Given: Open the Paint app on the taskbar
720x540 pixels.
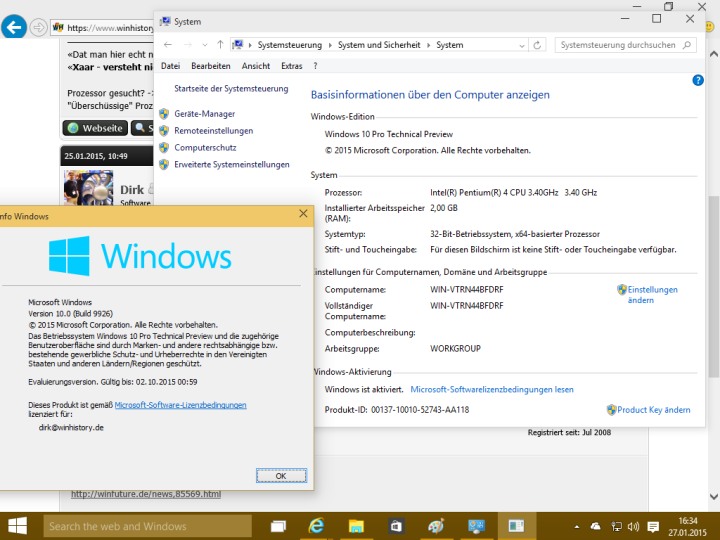Looking at the screenshot, I should [436, 526].
